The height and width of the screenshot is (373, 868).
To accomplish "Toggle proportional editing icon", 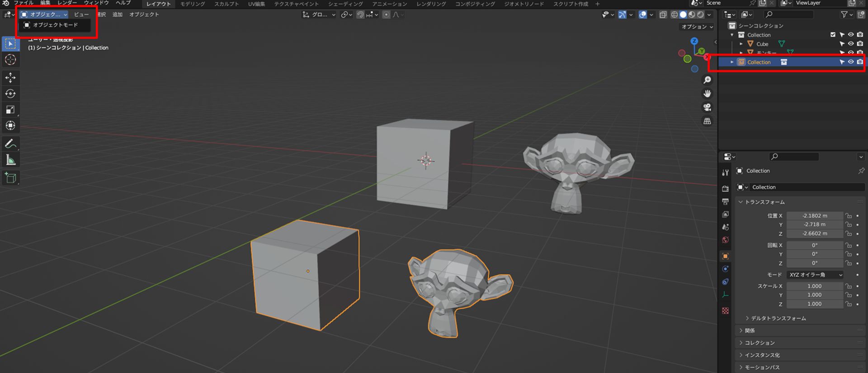I will (386, 15).
